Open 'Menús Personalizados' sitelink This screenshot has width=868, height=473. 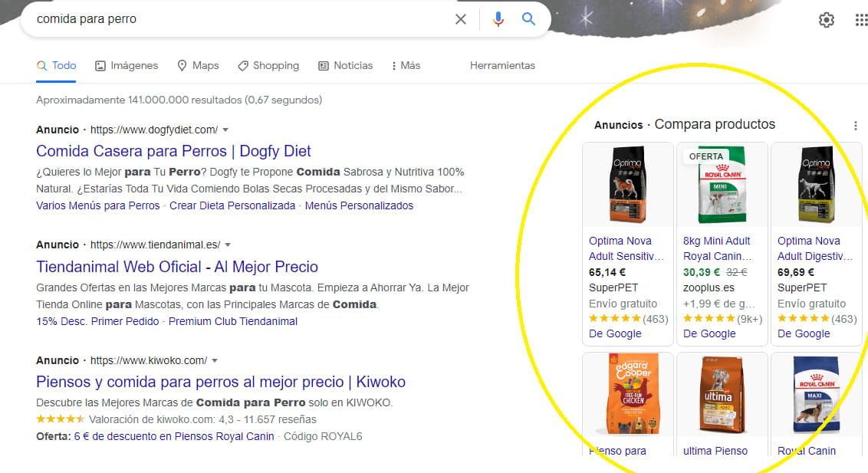360,205
